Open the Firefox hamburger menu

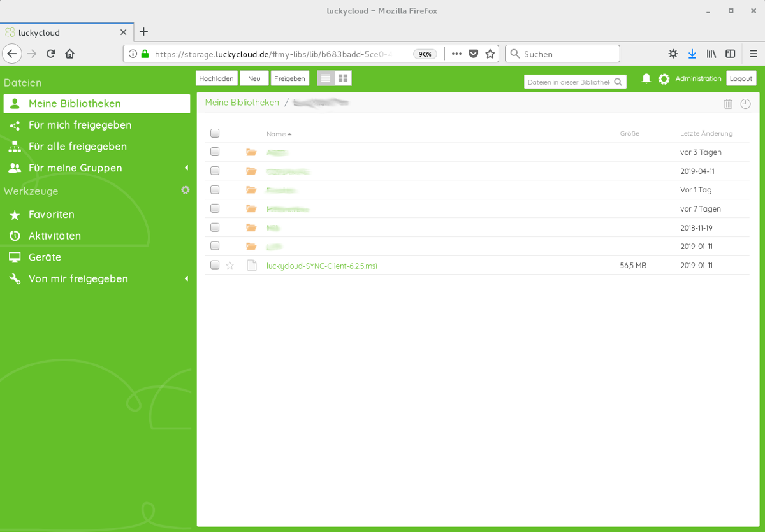click(754, 54)
